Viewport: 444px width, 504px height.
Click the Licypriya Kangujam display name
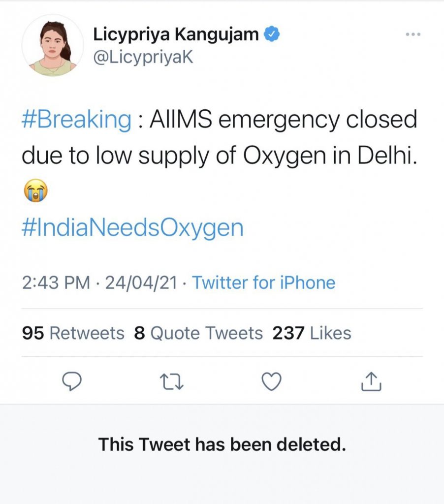(x=175, y=34)
